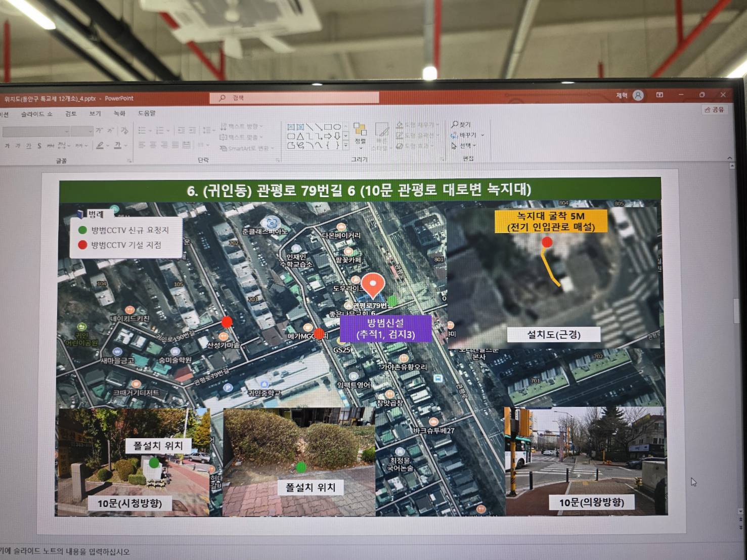
Task: Open the account profile icon
Action: coord(638,95)
